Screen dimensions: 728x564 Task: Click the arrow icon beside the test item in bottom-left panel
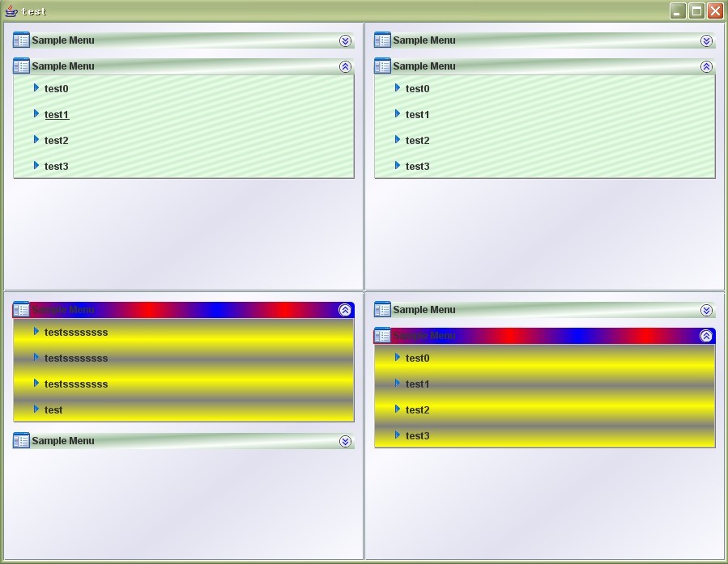coord(36,409)
